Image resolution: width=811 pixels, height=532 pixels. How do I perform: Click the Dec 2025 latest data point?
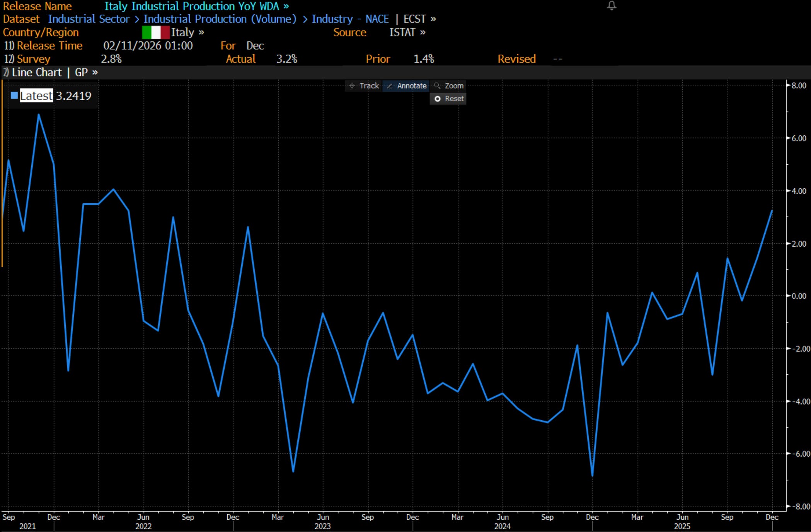[x=772, y=211]
